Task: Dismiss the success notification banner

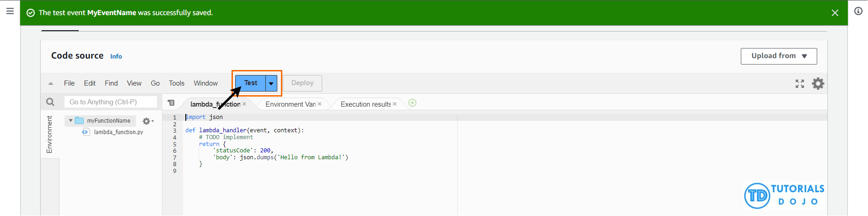Action: click(x=835, y=13)
